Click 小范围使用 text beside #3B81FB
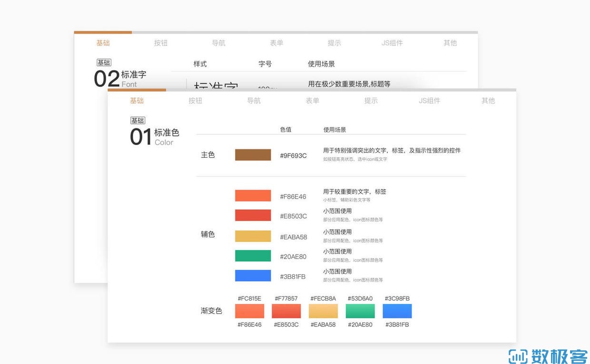The width and height of the screenshot is (590, 364). 337,271
